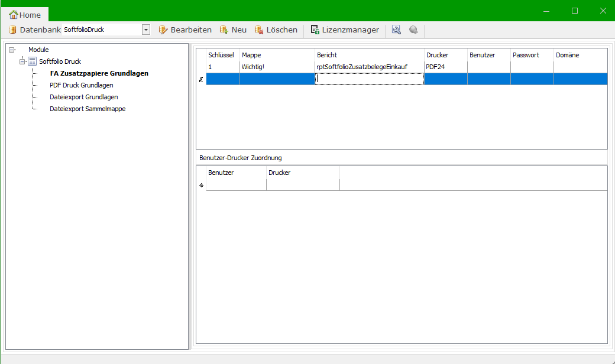Open Dateiexport Grundlagen
Screen dimensions: 615x364
84,97
